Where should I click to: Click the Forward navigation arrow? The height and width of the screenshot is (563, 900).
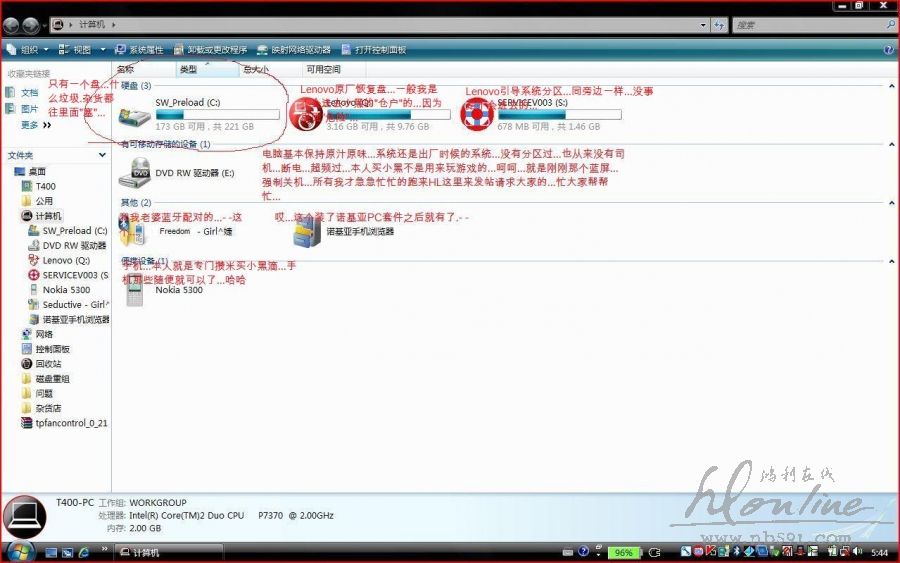(x=30, y=25)
